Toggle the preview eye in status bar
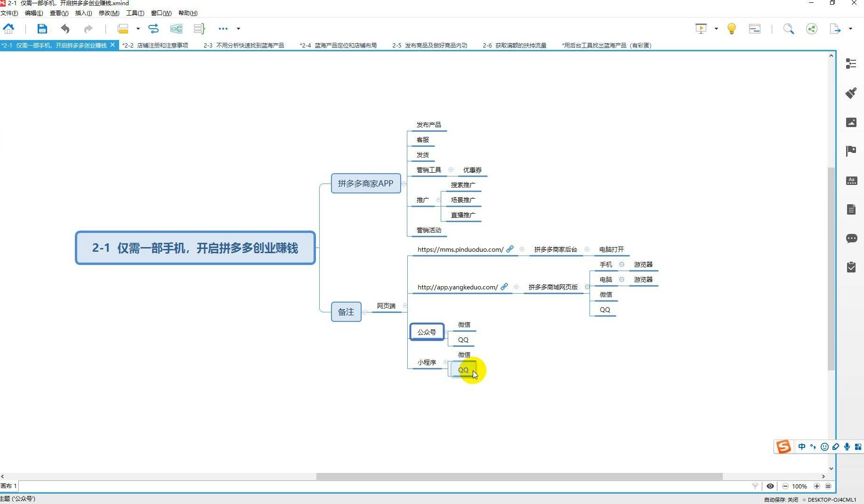The image size is (864, 504). pos(771,486)
